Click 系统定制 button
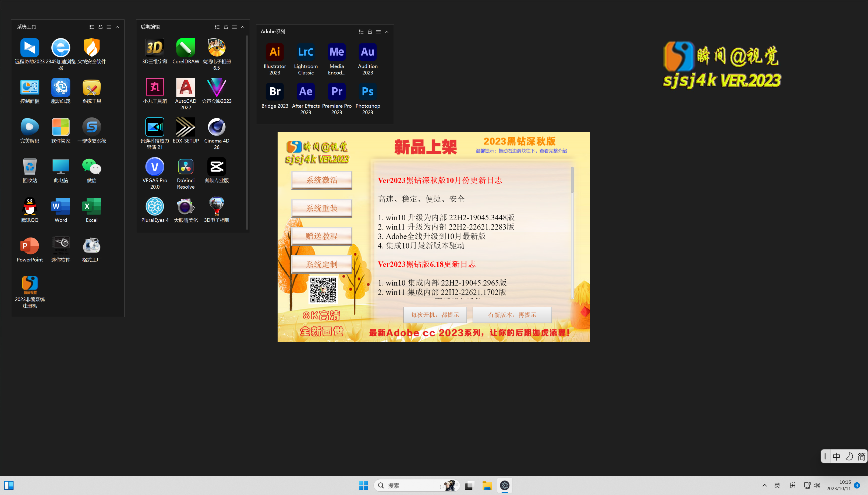The height and width of the screenshot is (495, 868). (x=321, y=264)
